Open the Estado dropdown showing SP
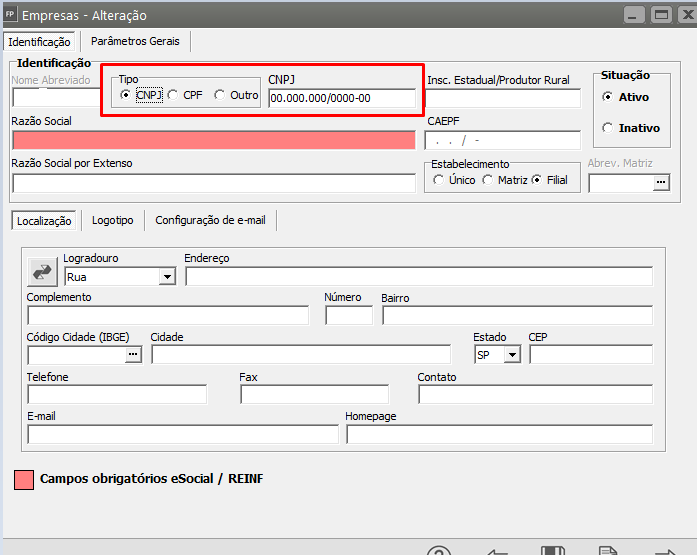 512,355
